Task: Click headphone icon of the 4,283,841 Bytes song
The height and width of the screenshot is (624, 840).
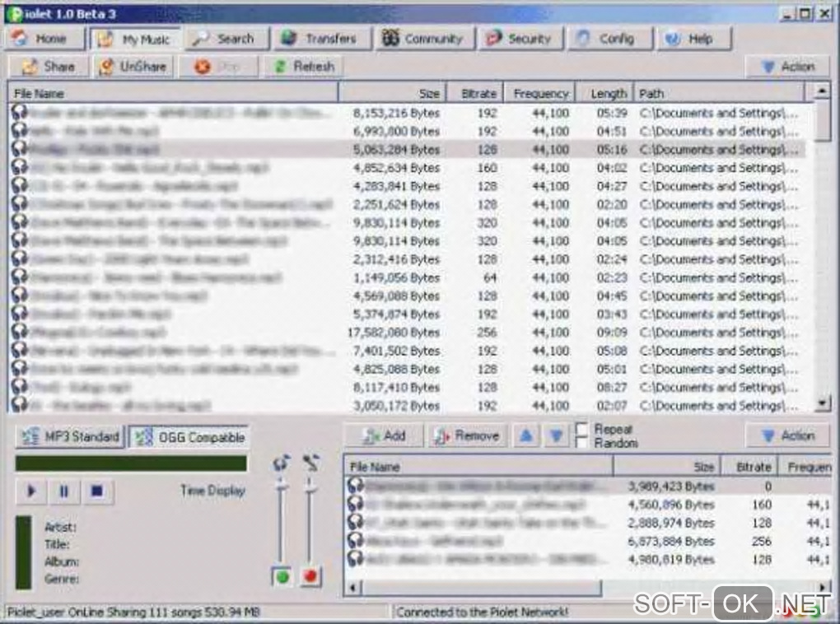Action: [19, 185]
